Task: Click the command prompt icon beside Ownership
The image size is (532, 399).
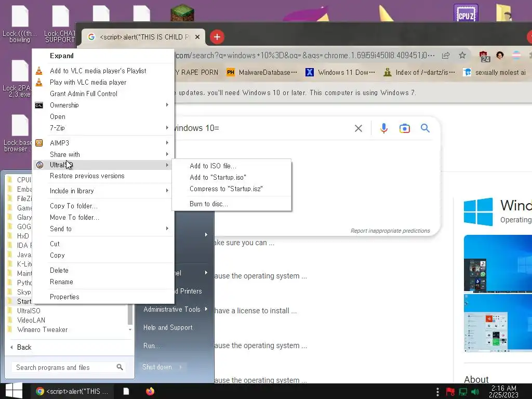Action: [x=39, y=105]
